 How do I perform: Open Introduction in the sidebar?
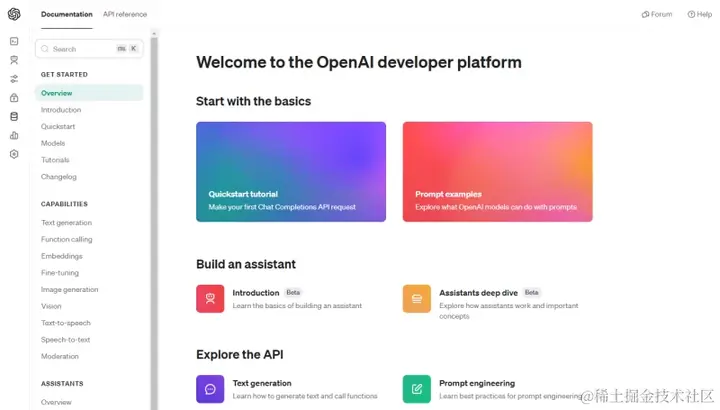click(x=61, y=110)
